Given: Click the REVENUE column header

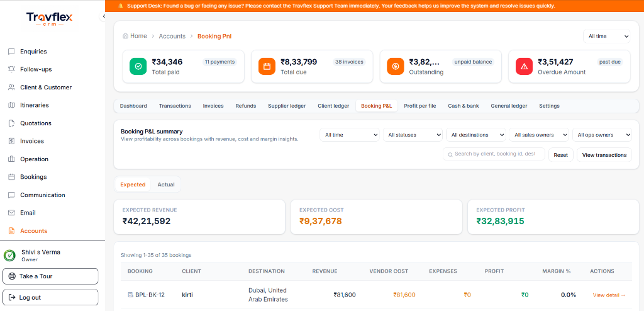Looking at the screenshot, I should pyautogui.click(x=325, y=271).
